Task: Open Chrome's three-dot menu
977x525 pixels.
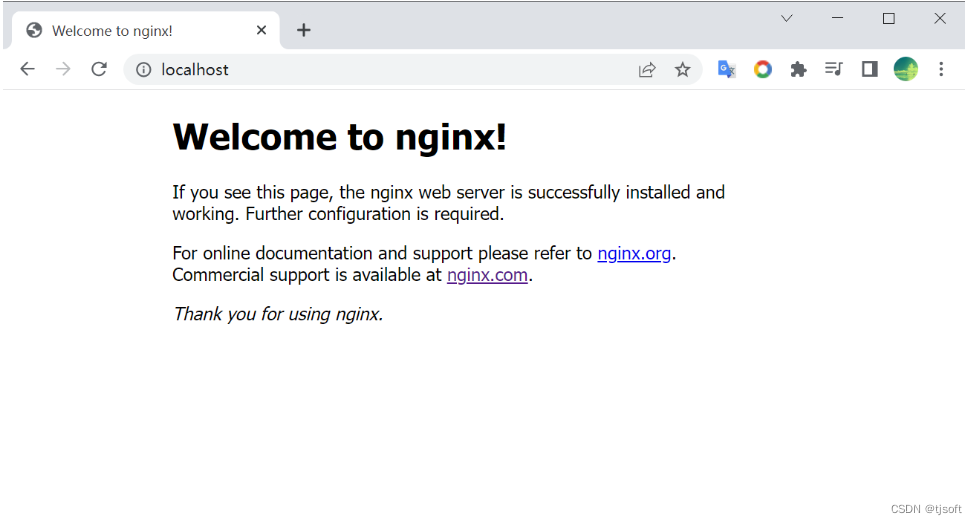Action: (941, 69)
